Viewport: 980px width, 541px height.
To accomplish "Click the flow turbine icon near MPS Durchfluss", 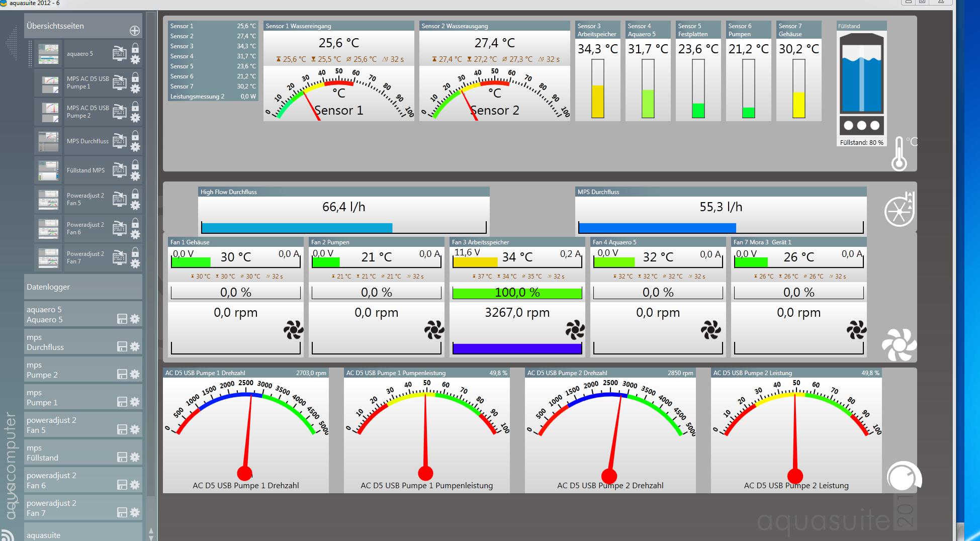I will point(899,210).
